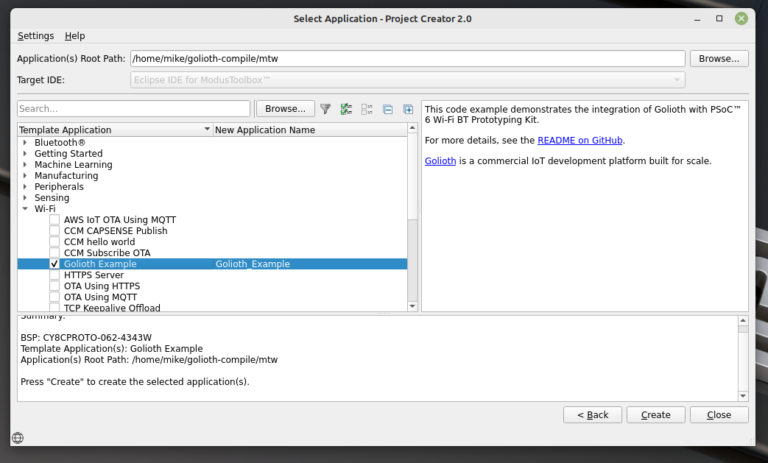Expand the Machine Learning tree node
768x463 pixels.
tap(25, 165)
